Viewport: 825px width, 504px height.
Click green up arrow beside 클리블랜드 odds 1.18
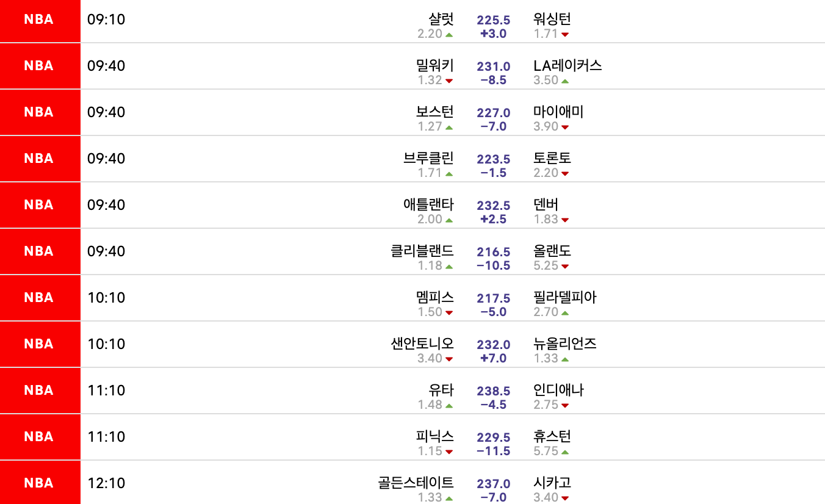tap(450, 267)
